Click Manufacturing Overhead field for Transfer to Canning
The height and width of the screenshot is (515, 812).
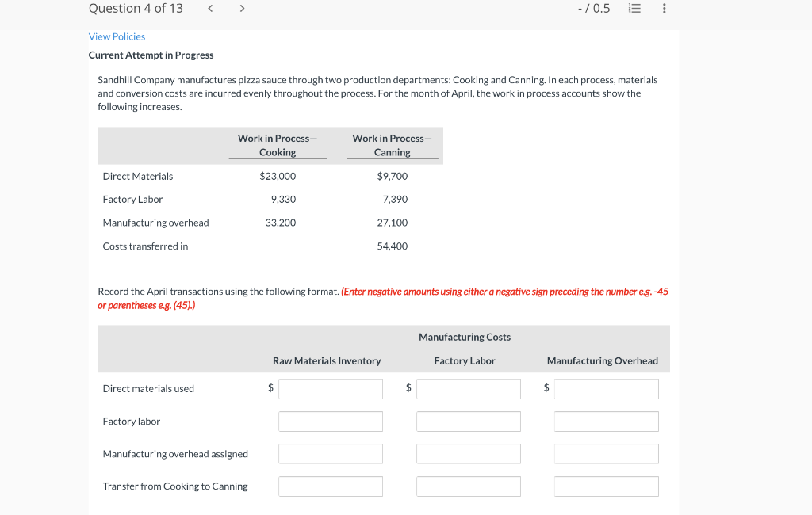(x=607, y=486)
